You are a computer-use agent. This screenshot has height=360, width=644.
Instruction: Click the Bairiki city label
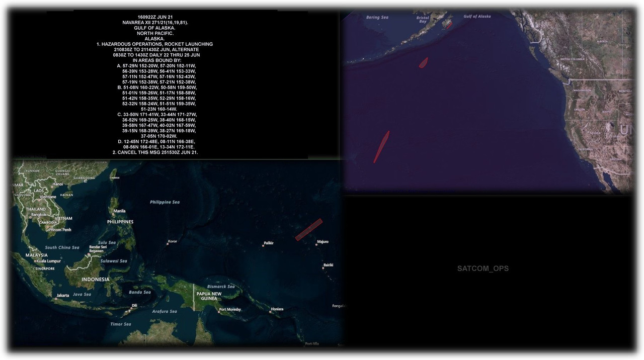329,265
